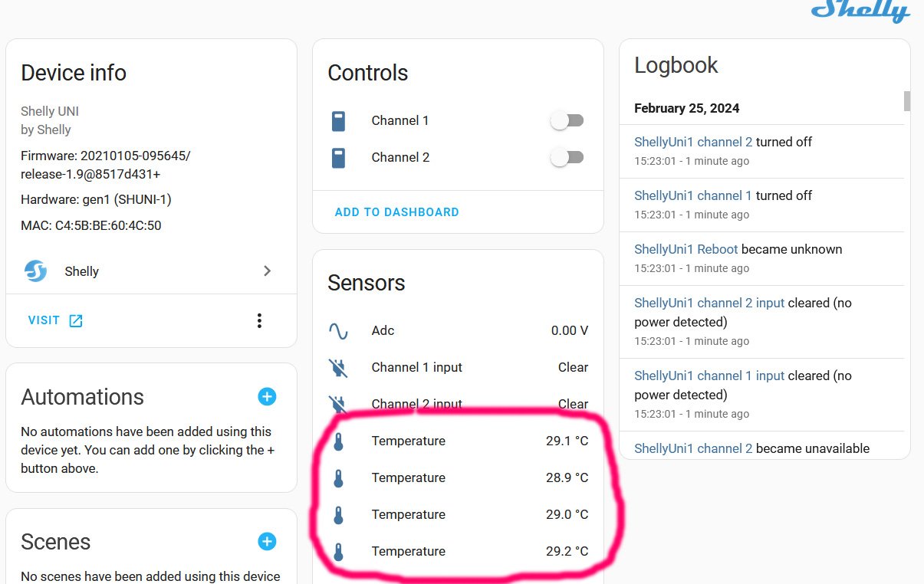The image size is (924, 584).
Task: Click the Channel 1 input plug icon
Action: (x=338, y=368)
